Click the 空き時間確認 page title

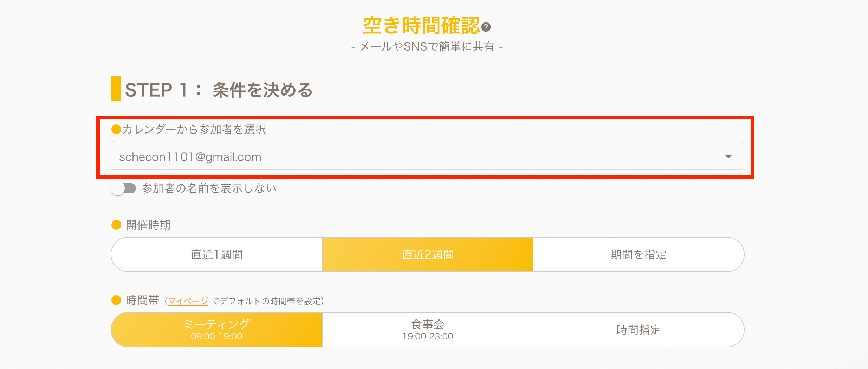point(421,25)
